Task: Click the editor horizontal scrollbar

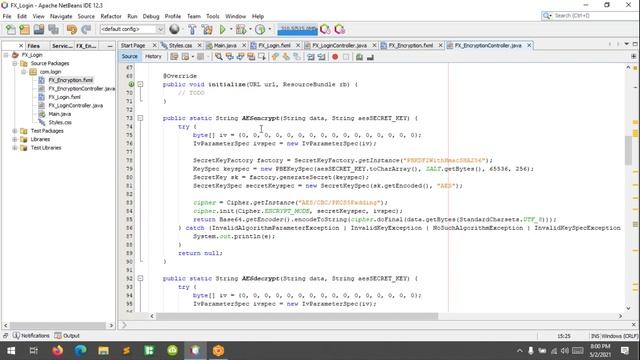Action: coord(297,316)
